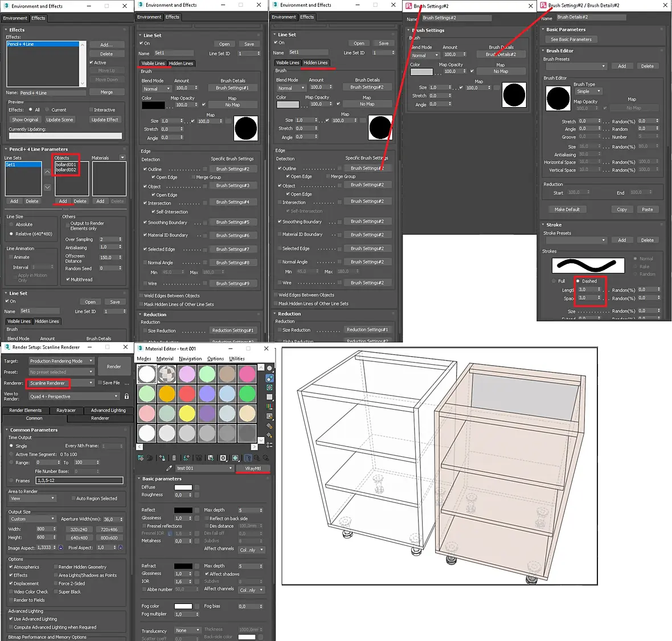Open Material Editor Options icon
672x641 pixels.
coord(269,426)
